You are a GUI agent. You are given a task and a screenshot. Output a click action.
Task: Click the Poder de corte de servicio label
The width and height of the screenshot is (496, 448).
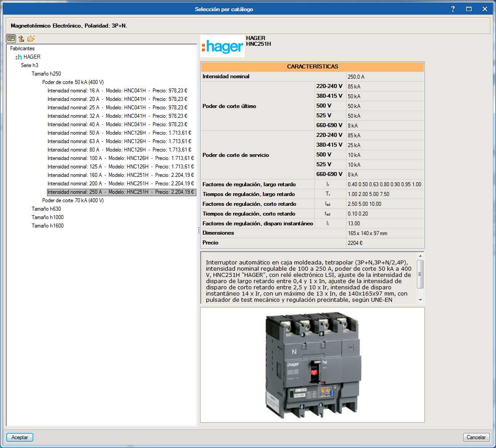click(236, 155)
